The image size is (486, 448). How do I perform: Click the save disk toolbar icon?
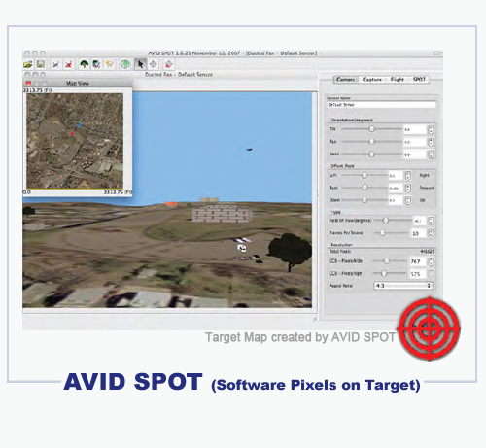pyautogui.click(x=41, y=64)
